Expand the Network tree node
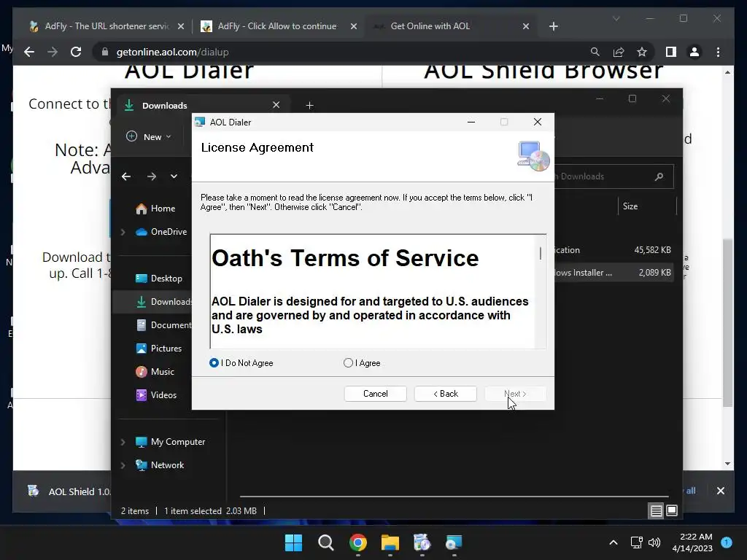 click(123, 465)
